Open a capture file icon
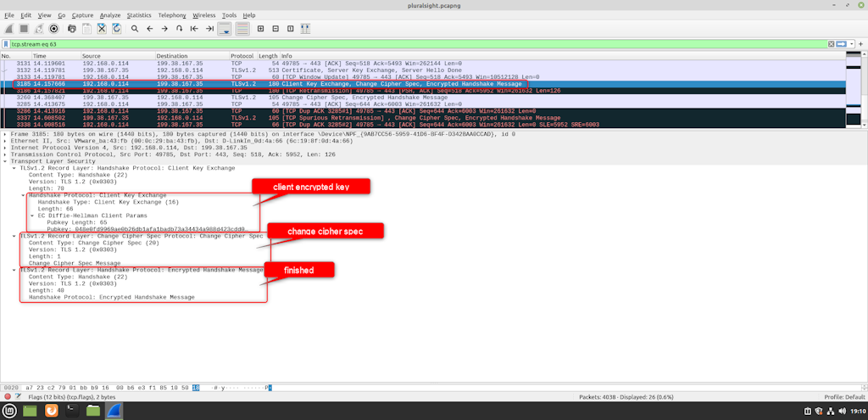The image size is (868, 420). (x=72, y=28)
